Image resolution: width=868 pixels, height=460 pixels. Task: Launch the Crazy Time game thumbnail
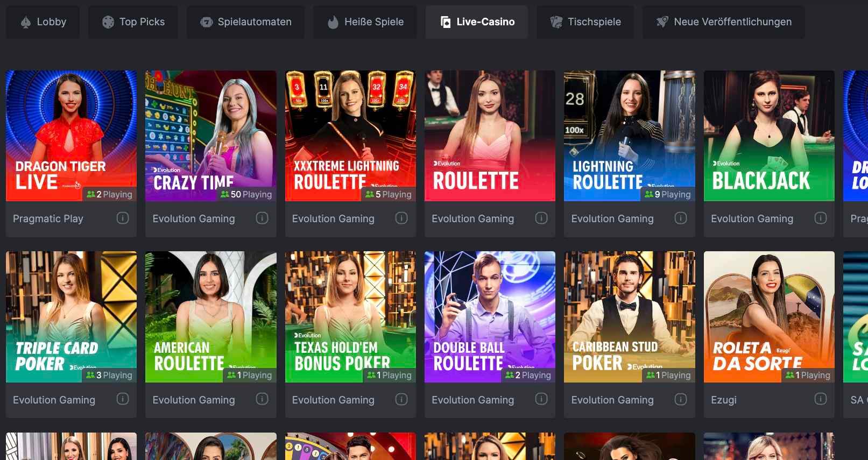click(211, 136)
